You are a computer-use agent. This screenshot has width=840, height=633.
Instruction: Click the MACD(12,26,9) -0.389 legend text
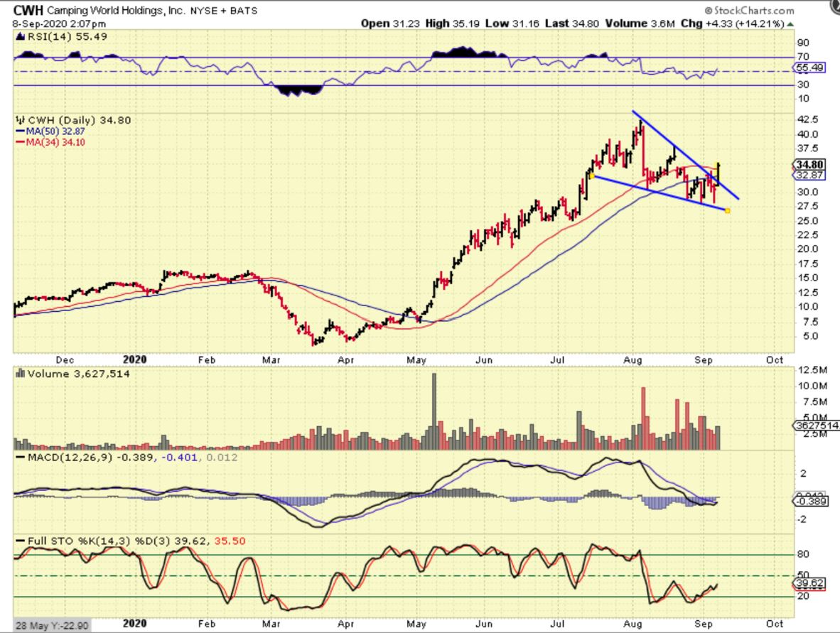[x=90, y=458]
